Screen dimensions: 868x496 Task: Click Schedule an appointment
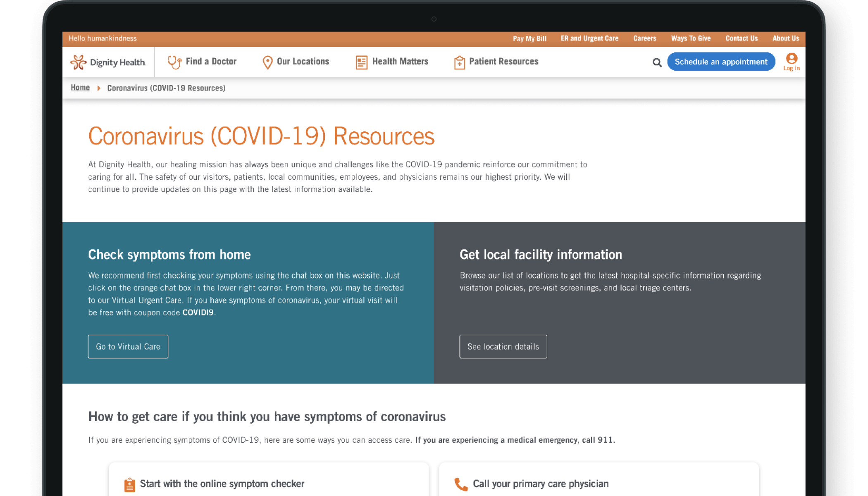point(721,62)
